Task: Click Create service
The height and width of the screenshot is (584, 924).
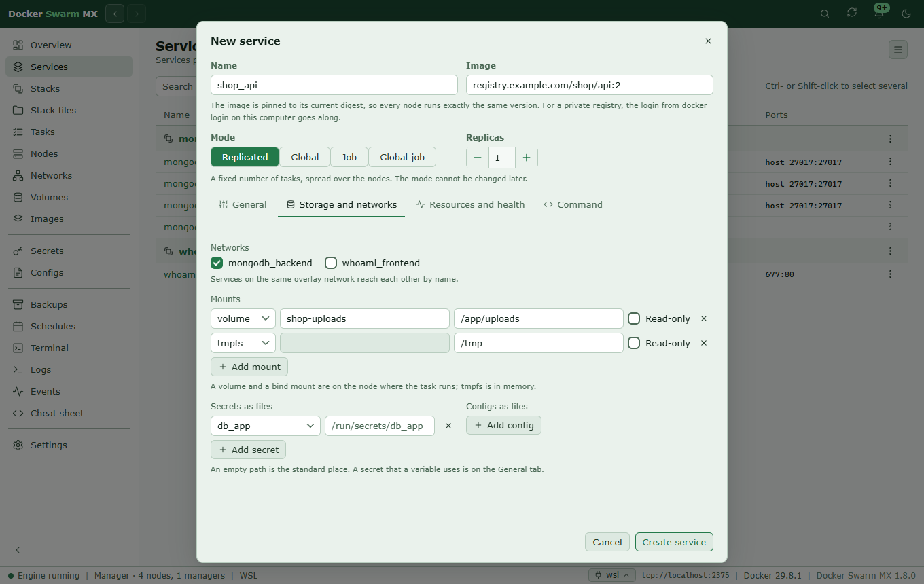Action: click(x=674, y=542)
